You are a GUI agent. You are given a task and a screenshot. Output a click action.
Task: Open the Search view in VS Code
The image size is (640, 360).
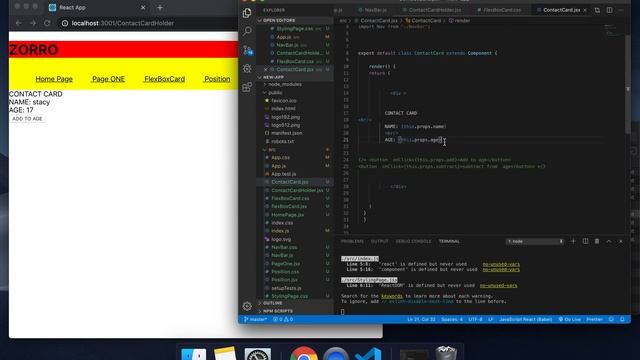[247, 31]
